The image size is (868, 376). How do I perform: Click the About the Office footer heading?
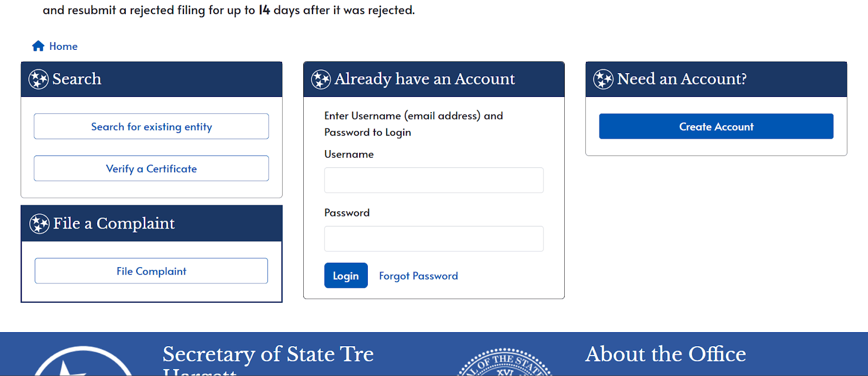pyautogui.click(x=666, y=354)
